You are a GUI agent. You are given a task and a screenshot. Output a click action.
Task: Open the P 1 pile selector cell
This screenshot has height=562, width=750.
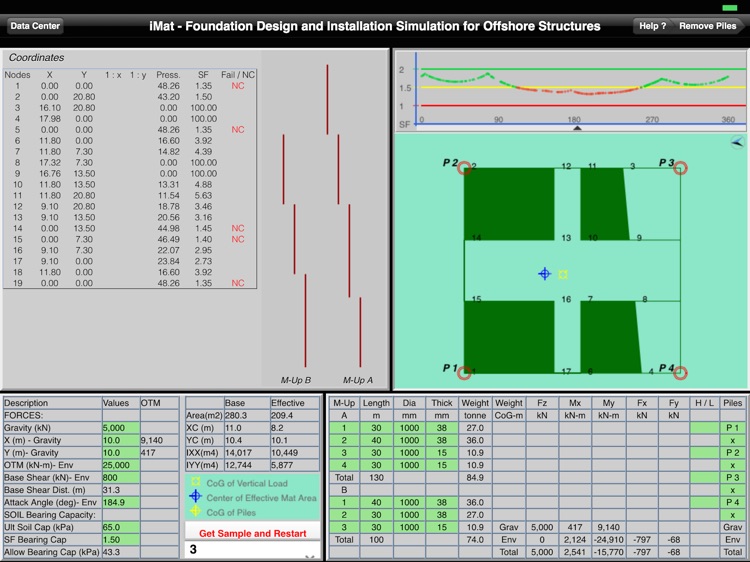tap(733, 428)
